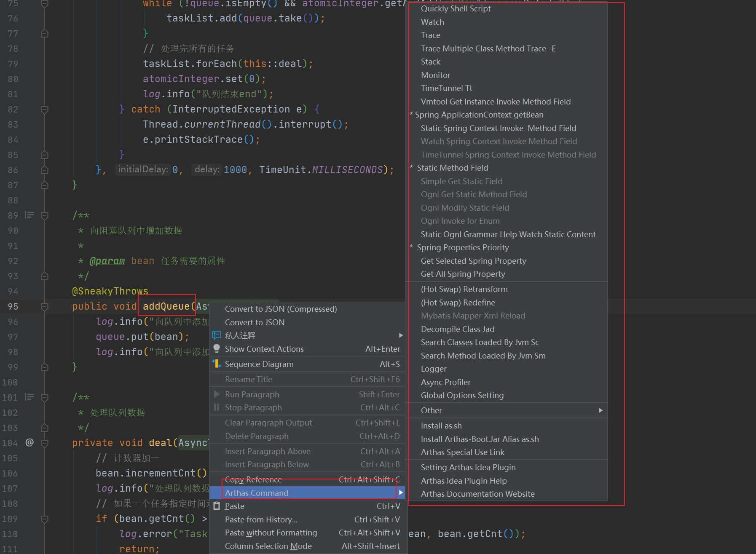Toggle rendered doc comment icon at line 101
756x554 pixels.
[x=29, y=397]
